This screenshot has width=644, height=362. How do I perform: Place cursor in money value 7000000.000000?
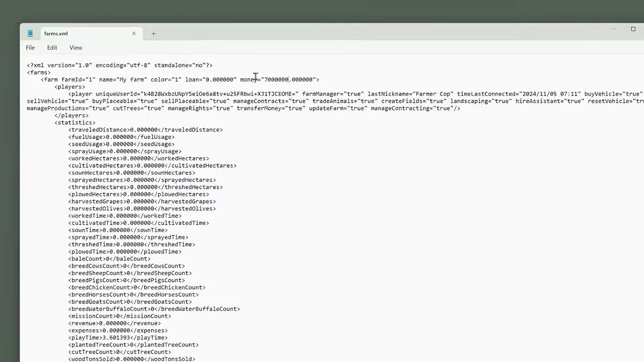click(x=289, y=79)
